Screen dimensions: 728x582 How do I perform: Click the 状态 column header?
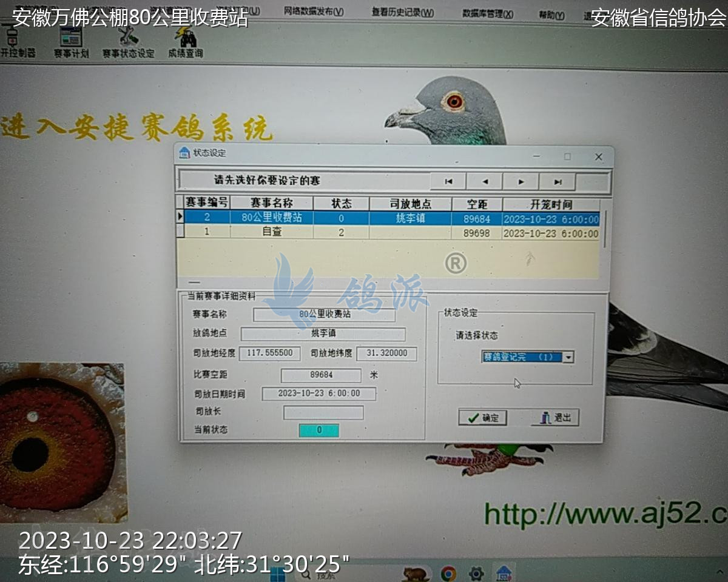click(341, 203)
